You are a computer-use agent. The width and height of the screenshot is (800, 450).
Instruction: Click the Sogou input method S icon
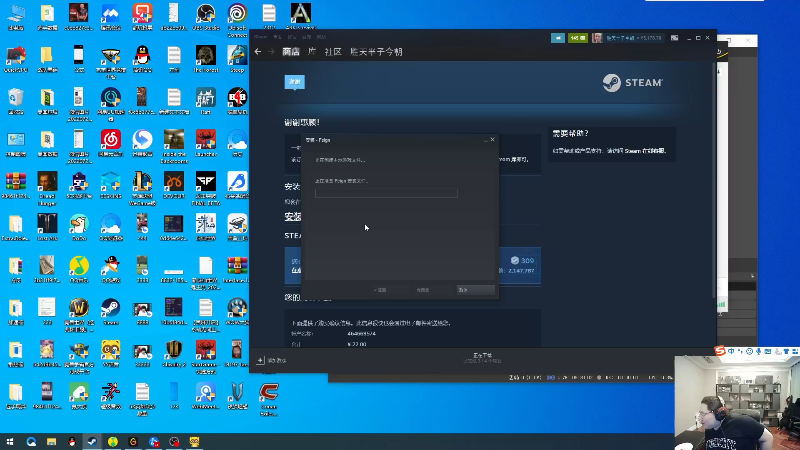720,351
